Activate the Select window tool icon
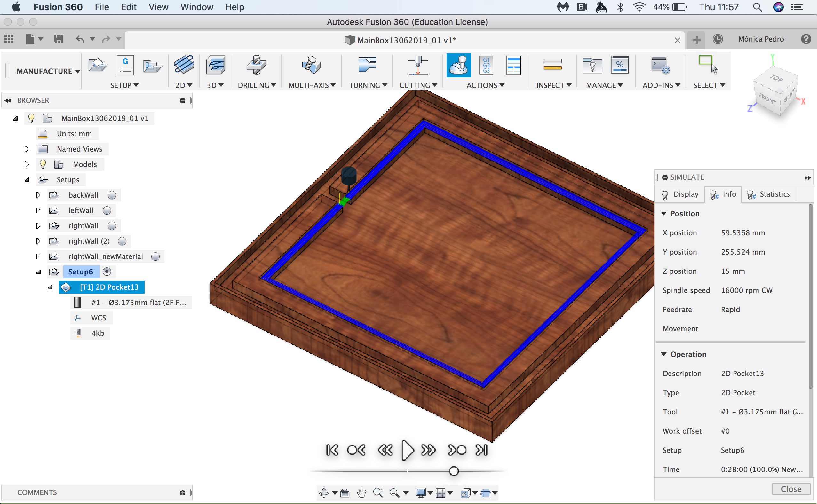Image resolution: width=817 pixels, height=504 pixels. tap(708, 65)
